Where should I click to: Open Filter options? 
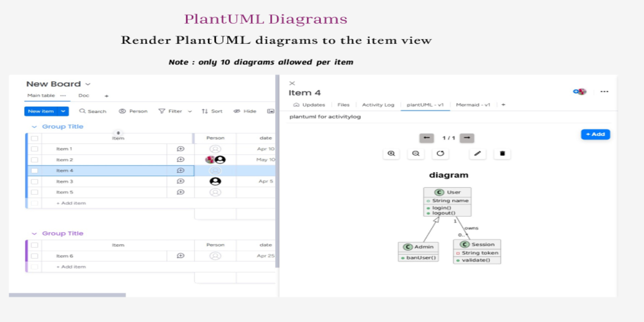coord(170,111)
